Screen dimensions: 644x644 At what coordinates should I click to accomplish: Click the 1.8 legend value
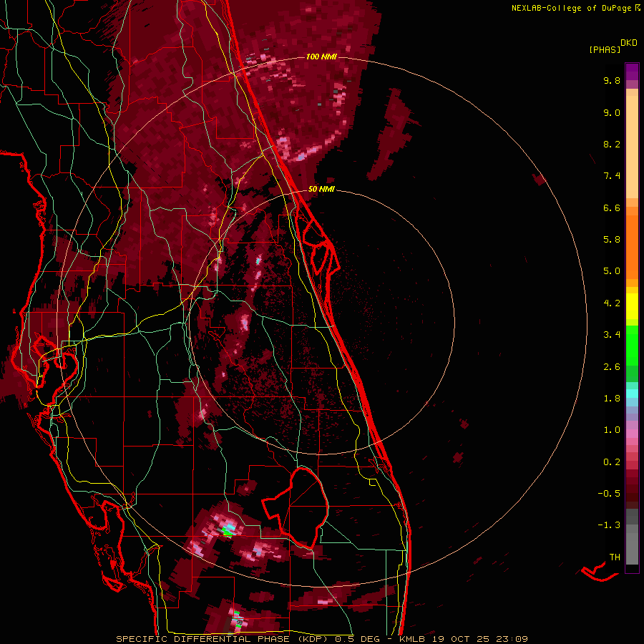click(x=612, y=399)
